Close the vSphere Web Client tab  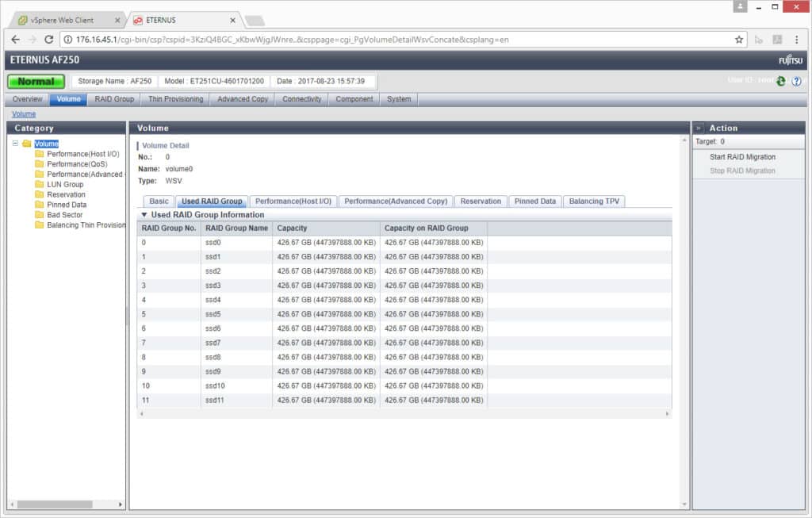[117, 20]
